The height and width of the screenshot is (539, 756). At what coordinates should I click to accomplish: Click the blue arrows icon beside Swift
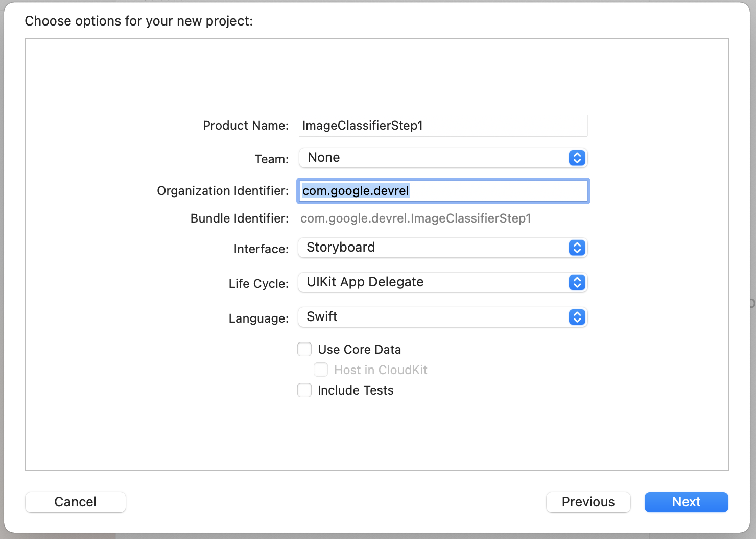[x=577, y=317]
